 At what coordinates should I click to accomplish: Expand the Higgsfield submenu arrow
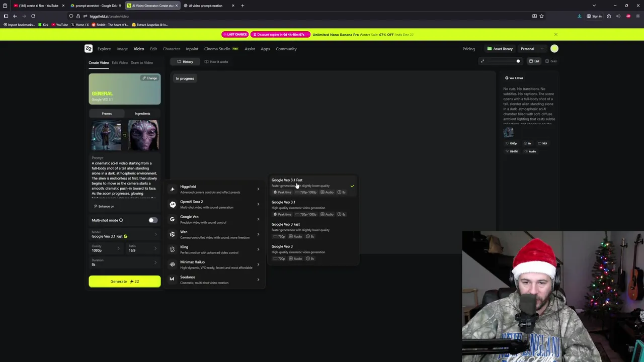coord(258,190)
